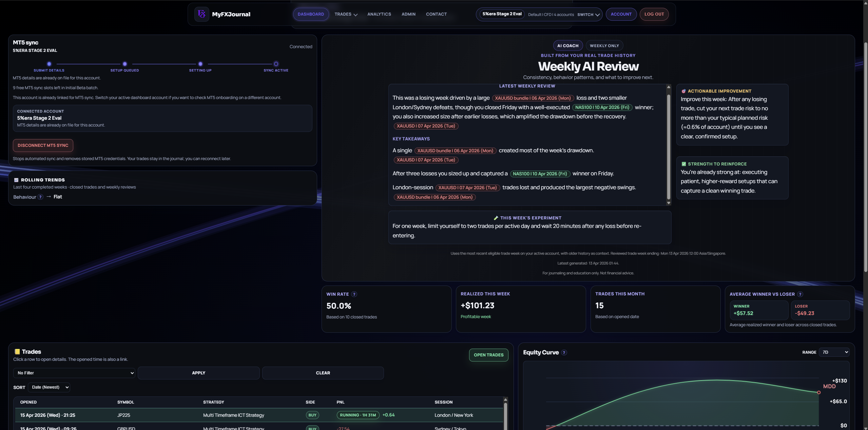Select the SYNC ACTIVE step circle

coord(275,64)
